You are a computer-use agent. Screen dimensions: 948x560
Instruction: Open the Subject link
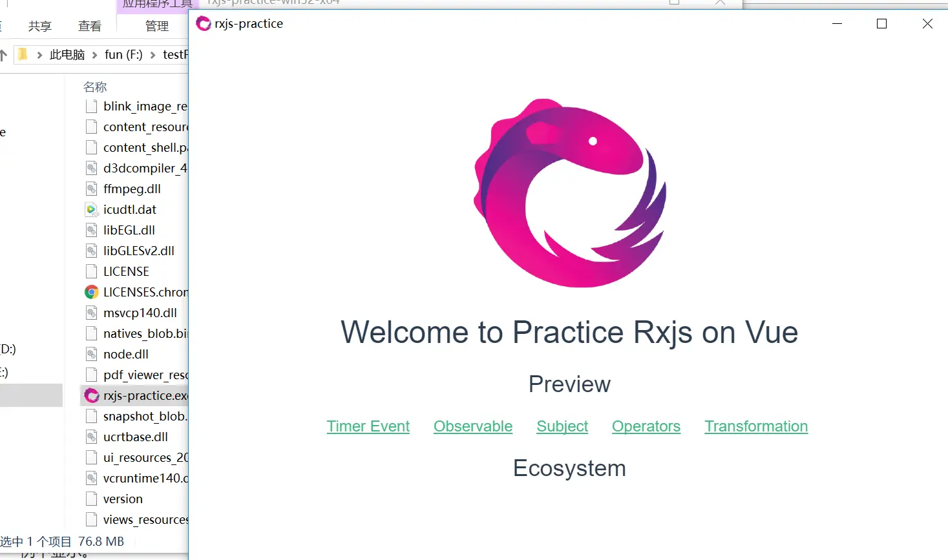tap(562, 426)
